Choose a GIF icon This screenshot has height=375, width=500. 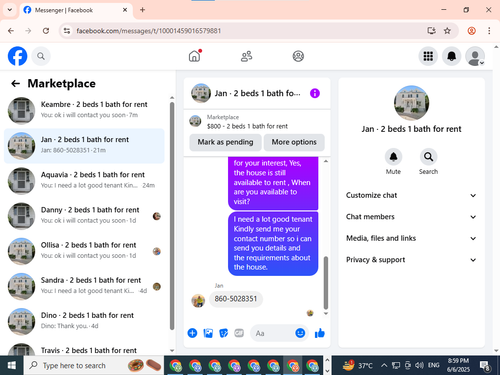239,333
